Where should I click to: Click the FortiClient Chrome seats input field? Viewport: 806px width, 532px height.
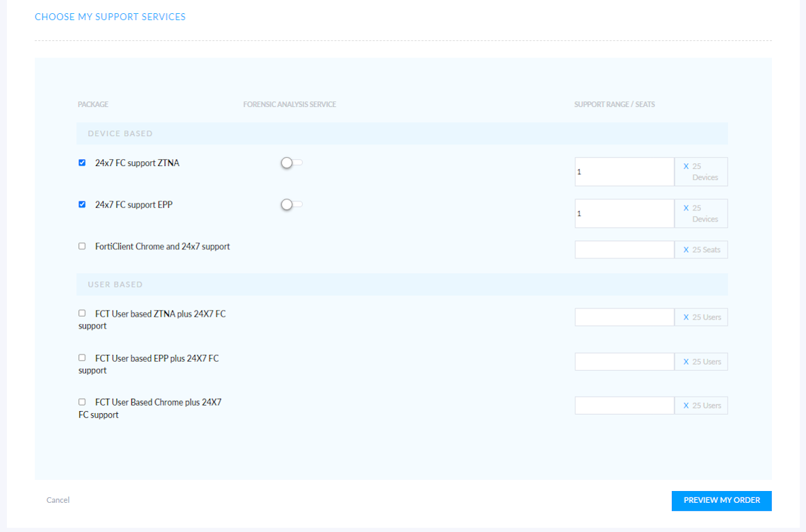coord(623,249)
